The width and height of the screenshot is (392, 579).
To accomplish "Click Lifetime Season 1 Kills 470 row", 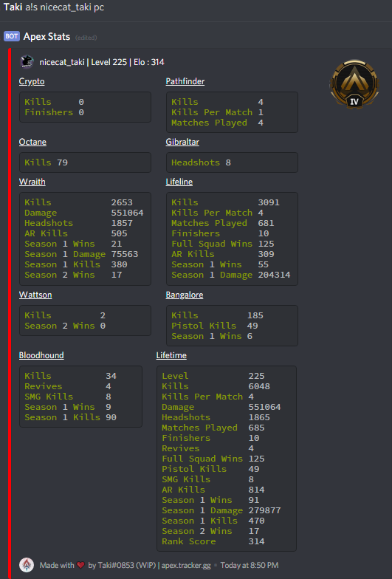I will pyautogui.click(x=213, y=521).
